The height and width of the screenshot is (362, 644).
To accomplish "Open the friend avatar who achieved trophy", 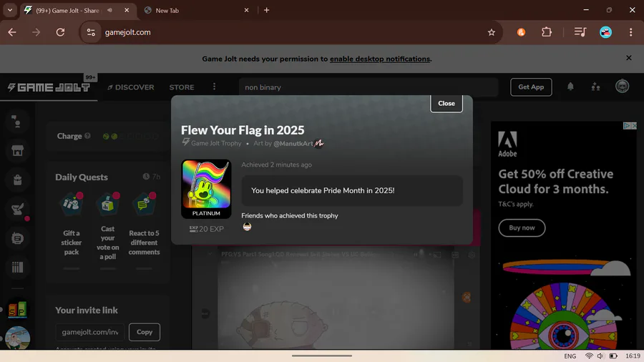I will coord(247,227).
